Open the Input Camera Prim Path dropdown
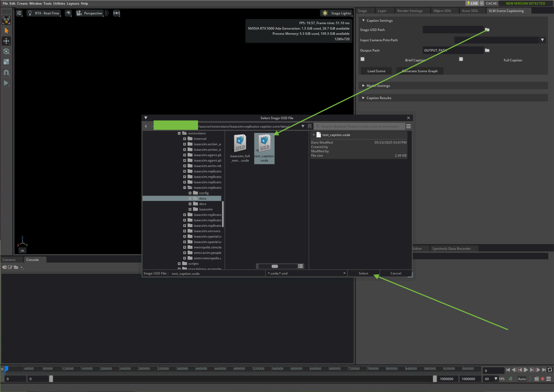 [543, 40]
